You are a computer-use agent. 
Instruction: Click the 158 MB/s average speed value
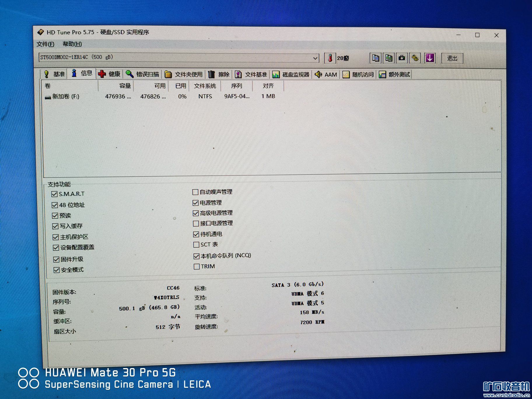(x=312, y=312)
